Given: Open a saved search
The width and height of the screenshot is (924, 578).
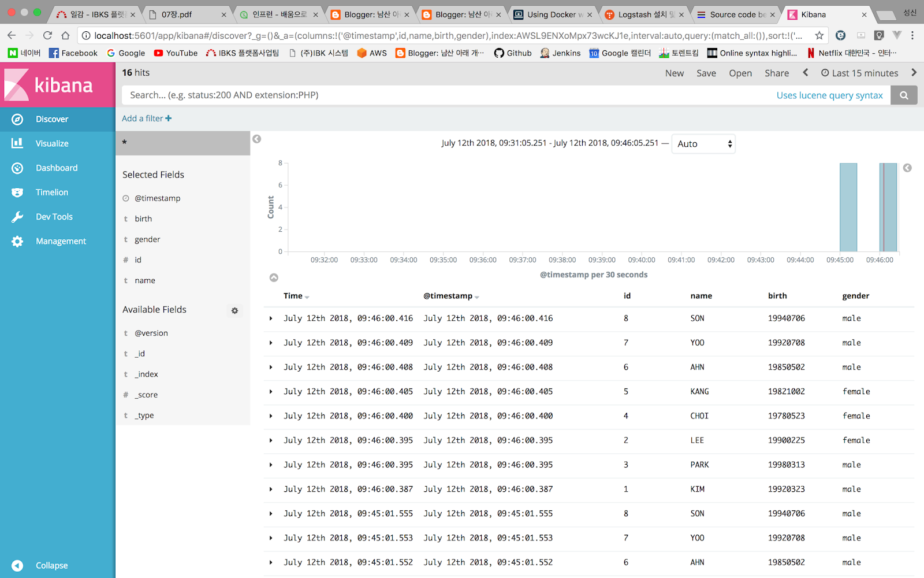Looking at the screenshot, I should coord(740,73).
